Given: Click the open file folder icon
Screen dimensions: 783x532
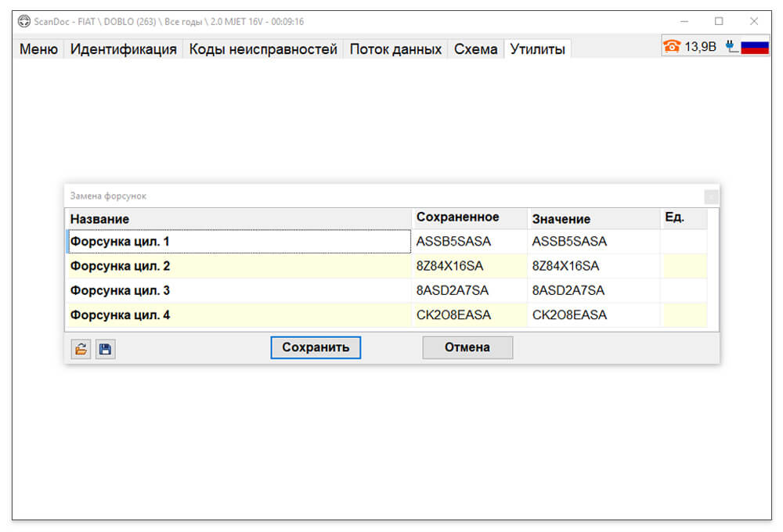Looking at the screenshot, I should (x=81, y=348).
